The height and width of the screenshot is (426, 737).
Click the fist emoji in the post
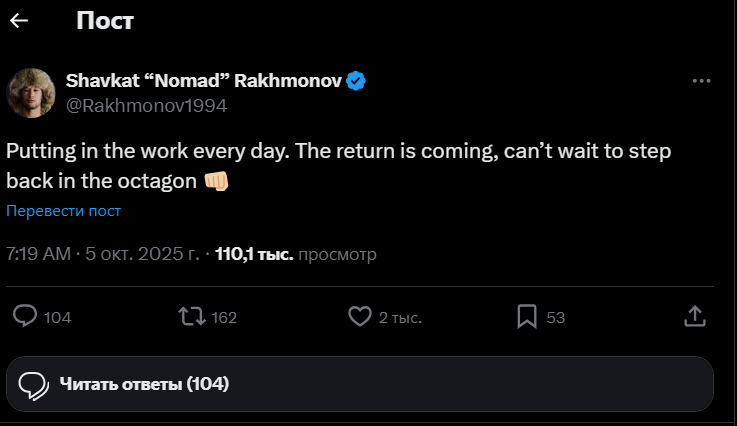(216, 181)
